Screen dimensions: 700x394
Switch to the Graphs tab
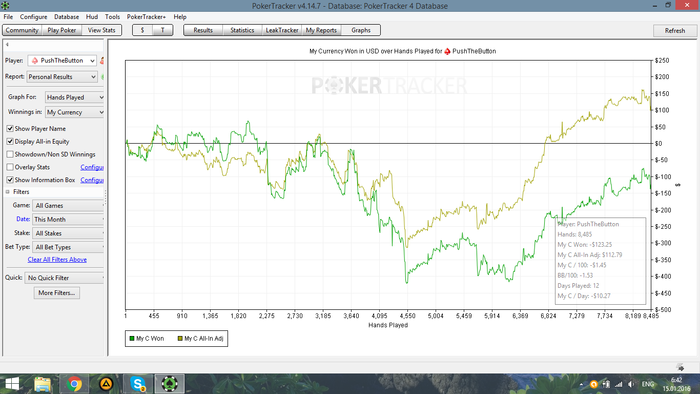(x=361, y=30)
